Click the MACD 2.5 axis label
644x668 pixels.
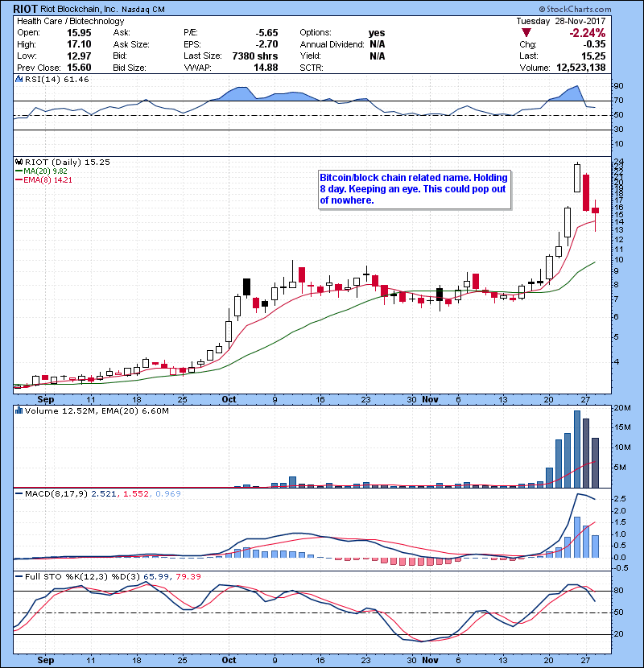620,499
